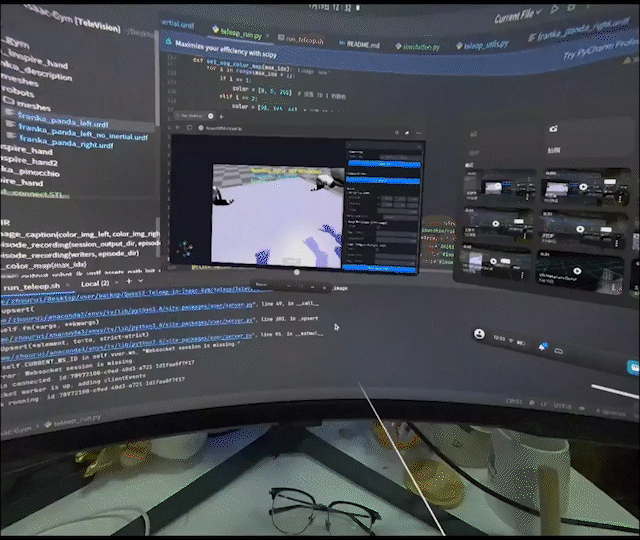Click the second blue button in viewer panel
The image size is (640, 540).
383,180
